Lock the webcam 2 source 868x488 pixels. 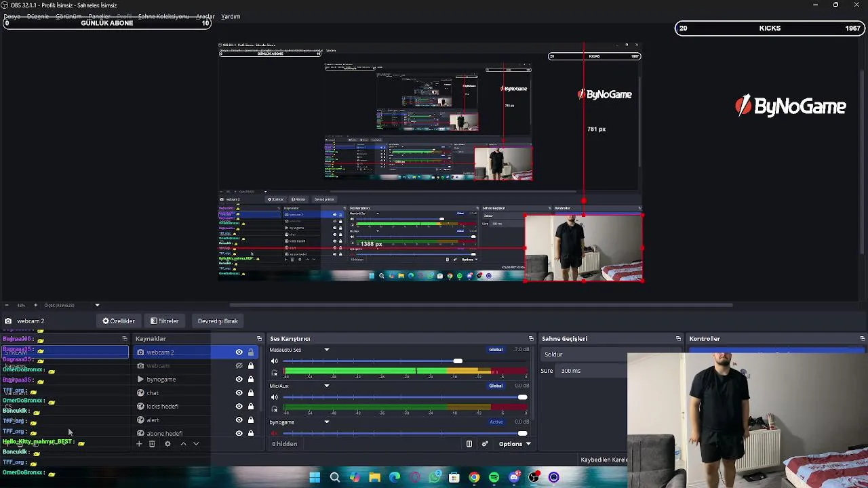250,352
